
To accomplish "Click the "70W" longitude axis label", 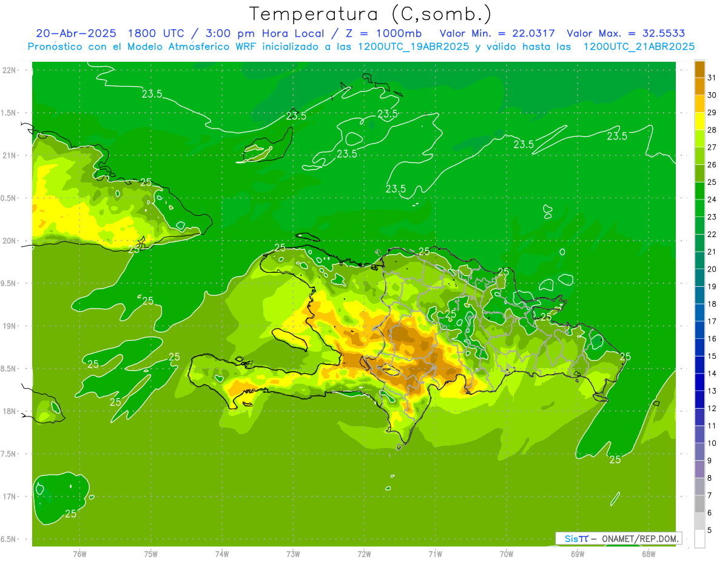I will coord(506,554).
